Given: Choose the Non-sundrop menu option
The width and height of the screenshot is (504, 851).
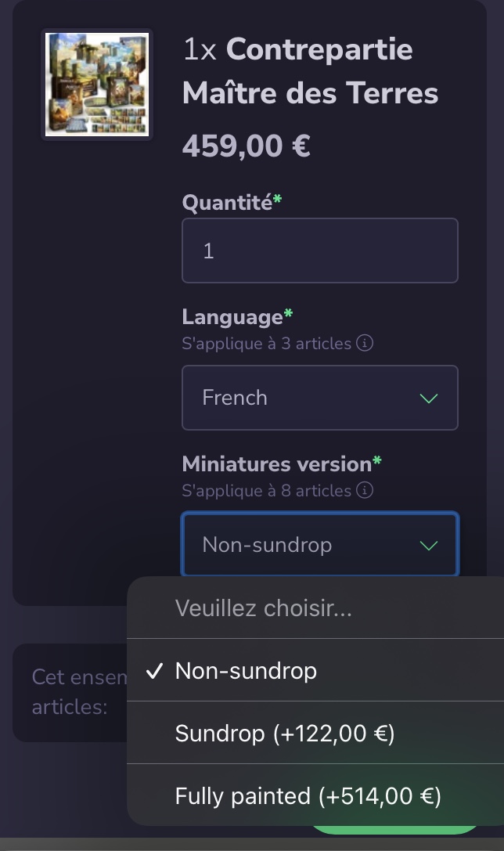Looking at the screenshot, I should pos(246,671).
